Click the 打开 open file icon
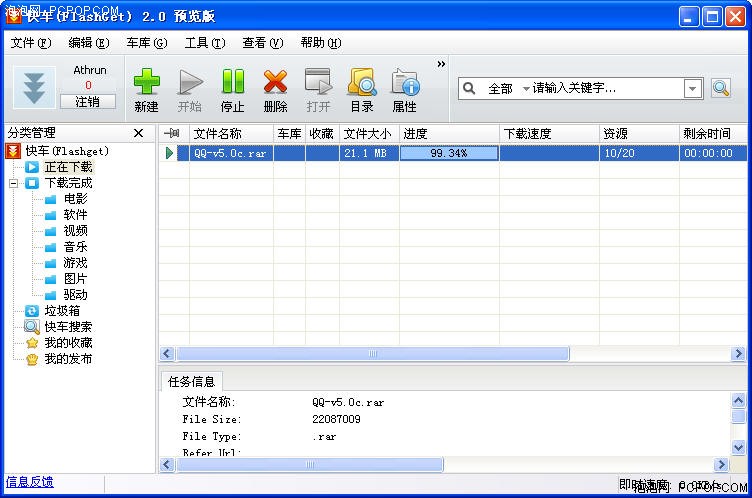Viewport: 752px width, 498px height. click(318, 81)
